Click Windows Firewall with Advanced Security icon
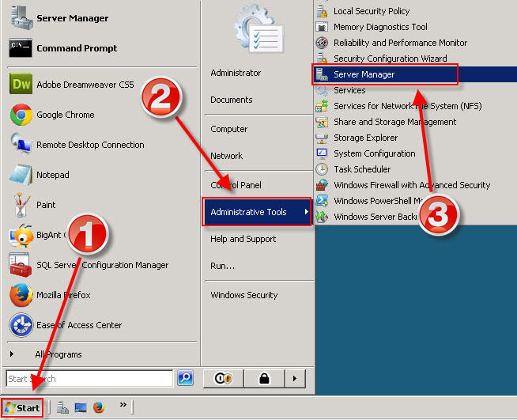This screenshot has width=517, height=420. click(322, 185)
